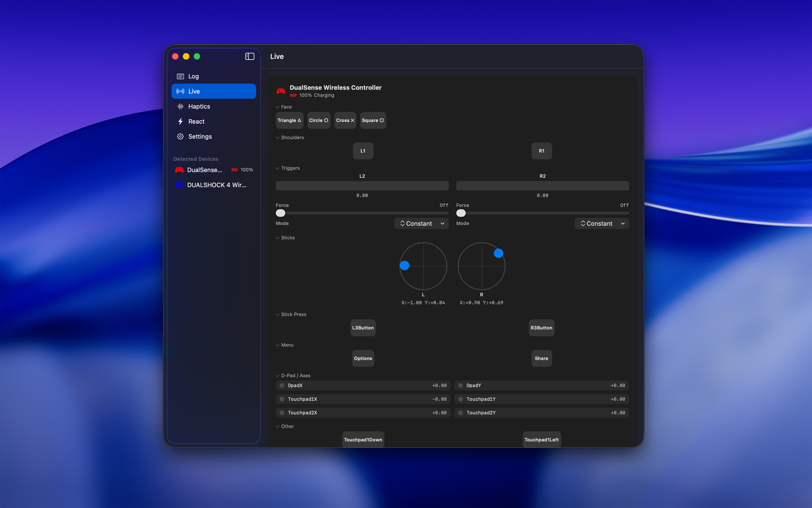Click the Triangle face button
Screen dimensions: 812x508
290,120
